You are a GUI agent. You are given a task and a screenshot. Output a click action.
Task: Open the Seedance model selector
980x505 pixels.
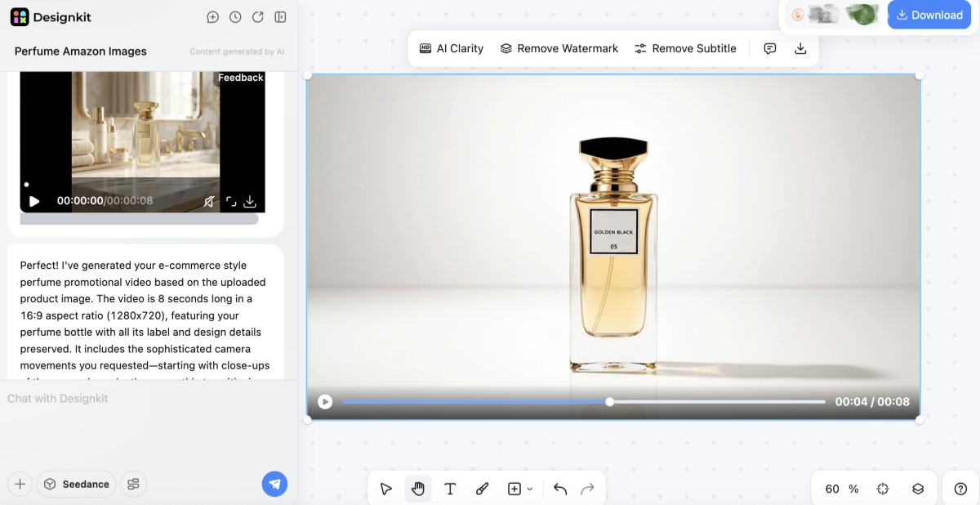coord(76,484)
